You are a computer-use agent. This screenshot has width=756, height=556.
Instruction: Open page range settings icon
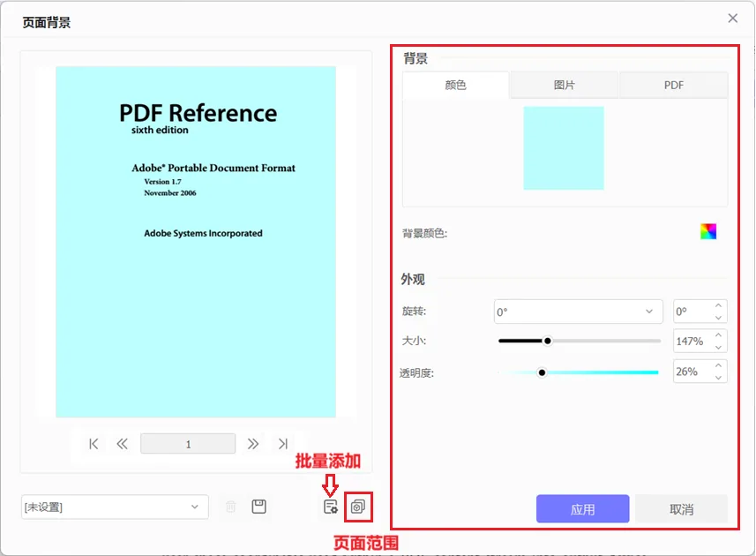358,507
